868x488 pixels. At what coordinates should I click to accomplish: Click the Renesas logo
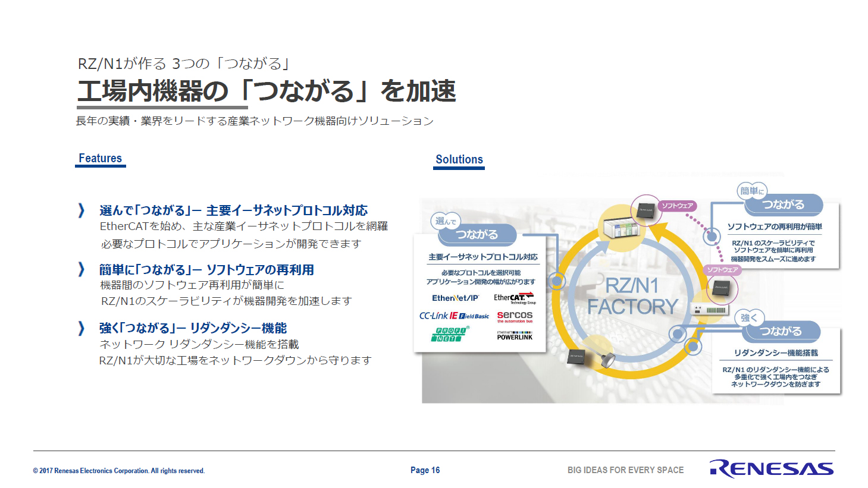tap(771, 469)
